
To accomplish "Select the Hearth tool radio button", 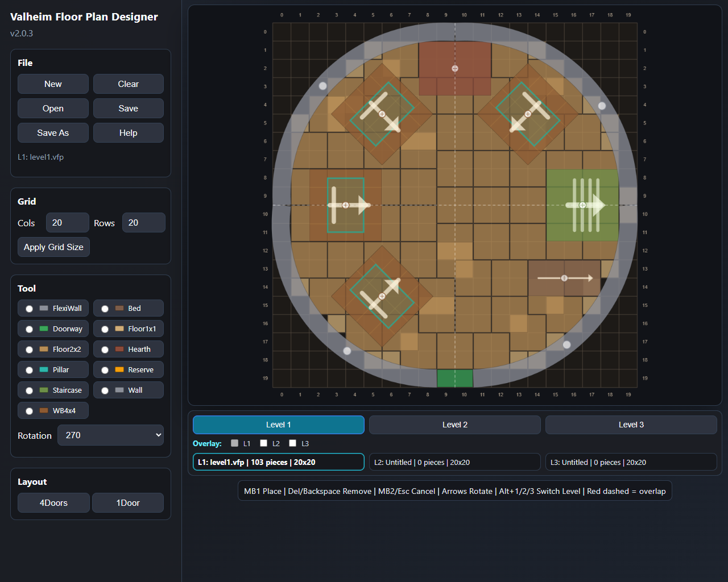I will (105, 350).
